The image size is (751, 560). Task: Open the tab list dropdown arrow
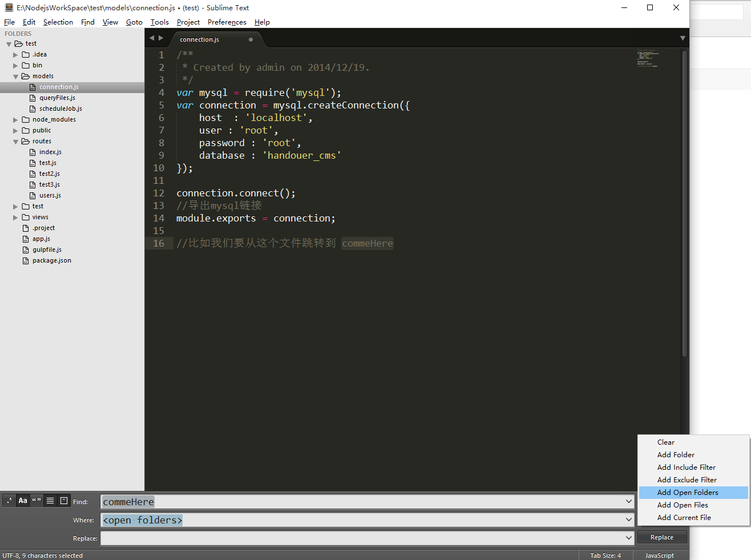pos(683,38)
